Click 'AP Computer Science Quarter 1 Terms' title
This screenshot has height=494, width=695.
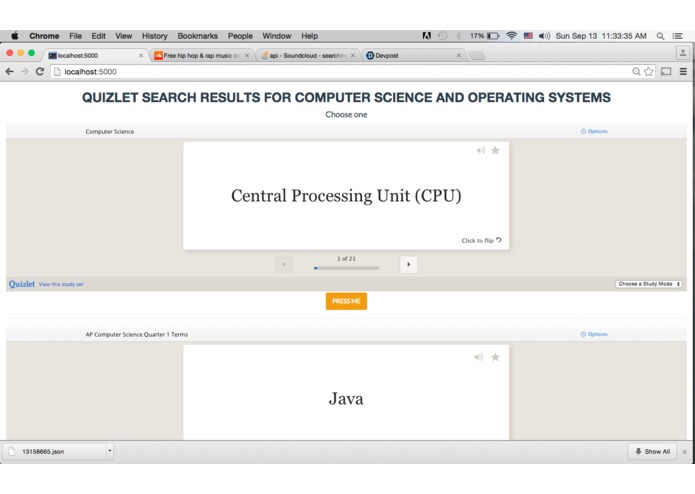pos(137,335)
